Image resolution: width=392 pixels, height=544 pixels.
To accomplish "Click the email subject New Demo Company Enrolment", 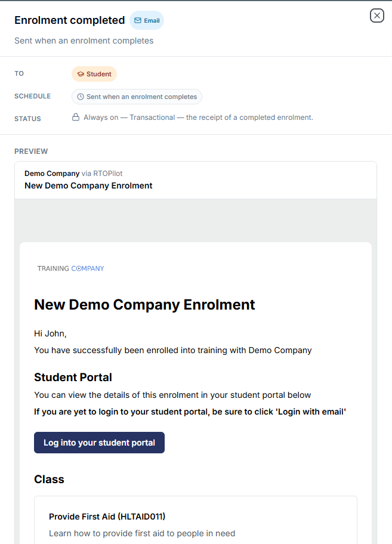I will coord(88,186).
